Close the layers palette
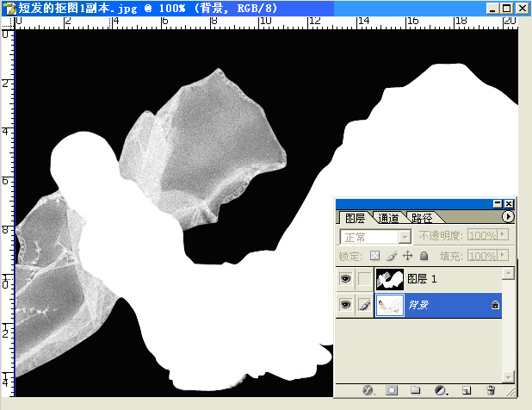 pos(509,203)
